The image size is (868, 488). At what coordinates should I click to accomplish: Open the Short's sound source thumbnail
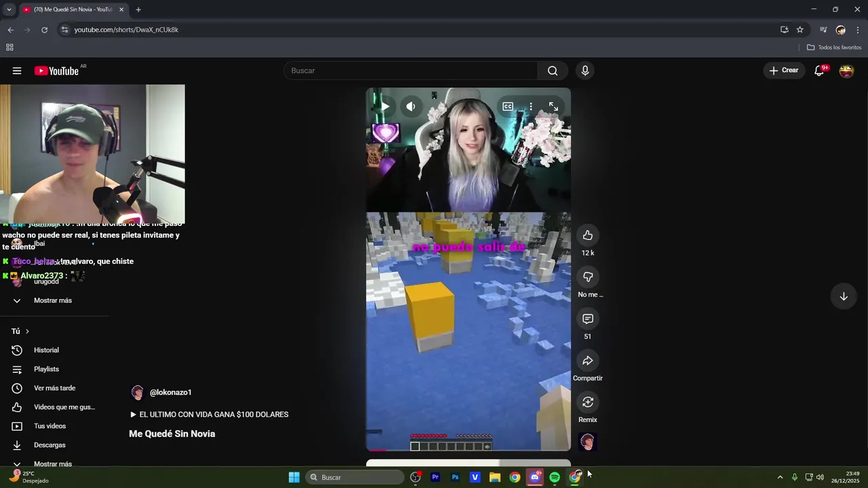point(588,442)
